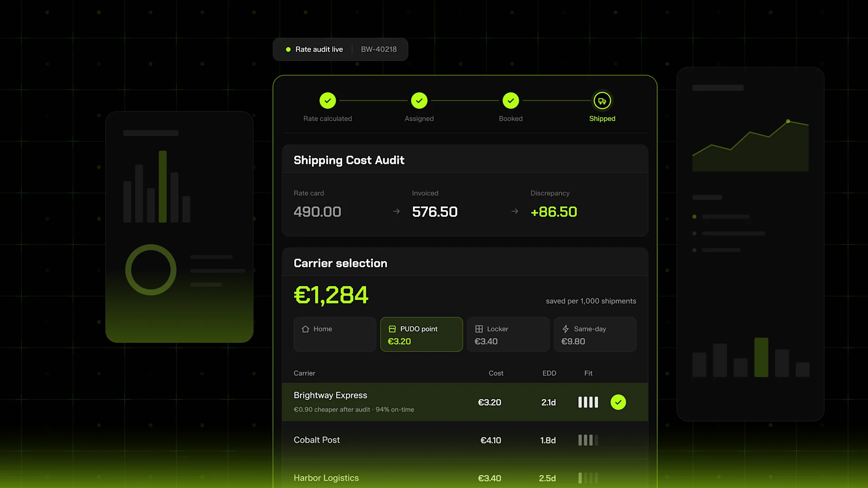Image resolution: width=868 pixels, height=488 pixels.
Task: Click the donut chart in left card
Action: [x=151, y=270]
